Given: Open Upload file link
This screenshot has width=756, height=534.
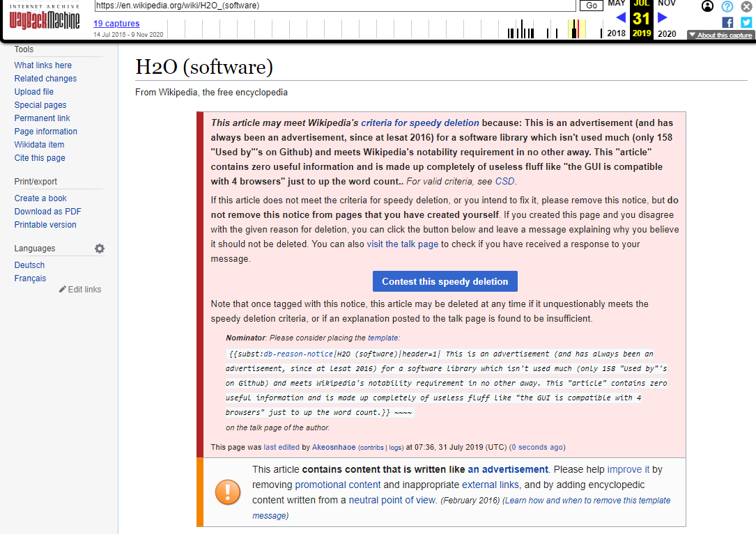Looking at the screenshot, I should [x=33, y=92].
